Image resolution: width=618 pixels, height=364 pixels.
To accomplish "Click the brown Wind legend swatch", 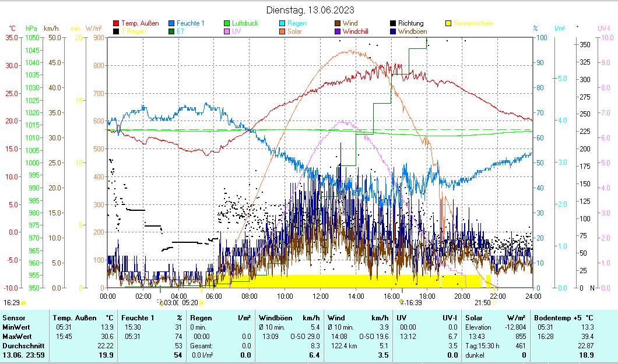I will click(x=338, y=24).
